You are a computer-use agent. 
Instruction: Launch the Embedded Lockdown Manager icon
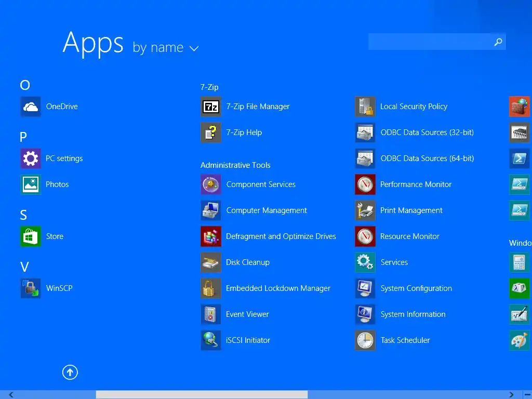(211, 288)
